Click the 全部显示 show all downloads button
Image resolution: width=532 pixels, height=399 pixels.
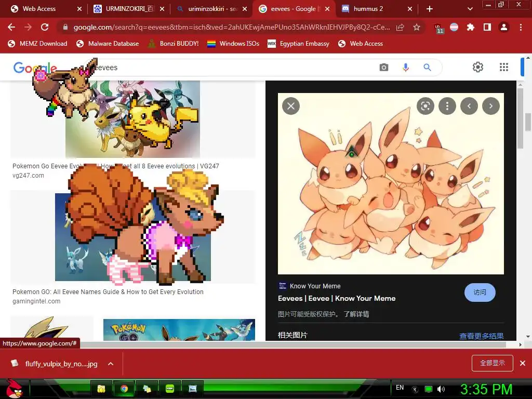[x=493, y=363]
